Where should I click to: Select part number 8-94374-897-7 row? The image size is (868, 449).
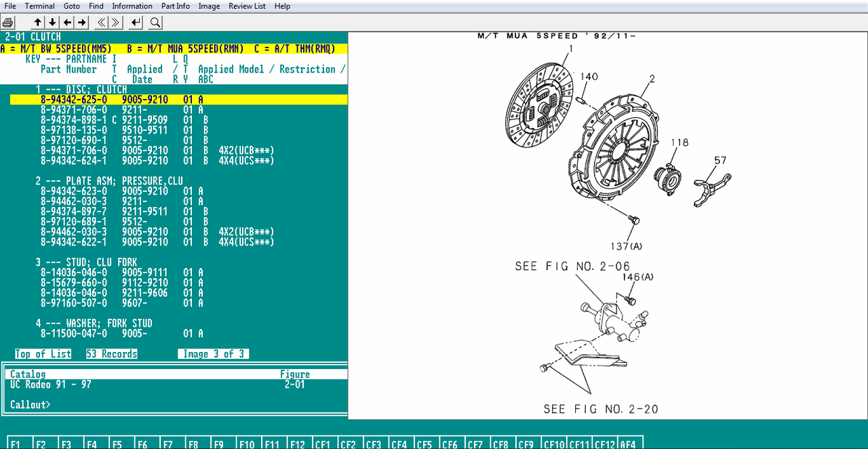pyautogui.click(x=125, y=212)
